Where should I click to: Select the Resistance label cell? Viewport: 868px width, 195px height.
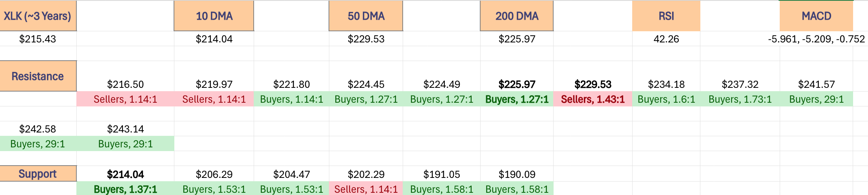pyautogui.click(x=38, y=76)
